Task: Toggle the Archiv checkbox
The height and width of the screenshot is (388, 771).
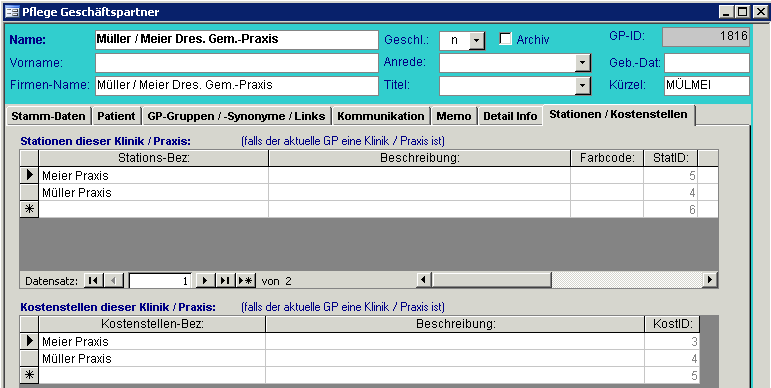Action: point(505,39)
